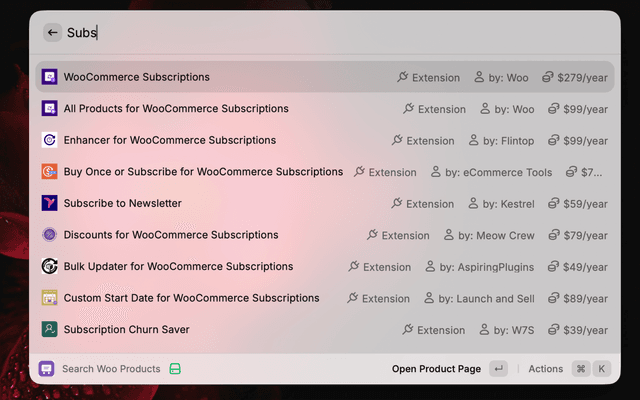The width and height of the screenshot is (640, 400).
Task: Click the Enter key shortcut button
Action: coord(499,369)
